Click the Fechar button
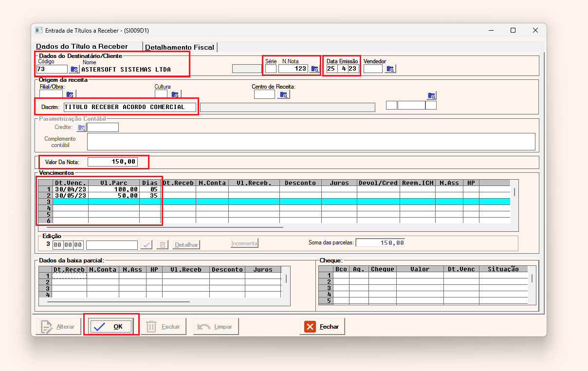Viewport: 588px width, 371px height. [322, 327]
